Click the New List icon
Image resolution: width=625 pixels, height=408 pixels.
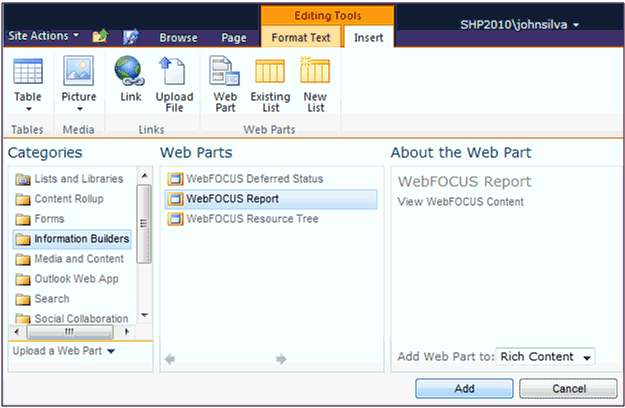[x=315, y=70]
